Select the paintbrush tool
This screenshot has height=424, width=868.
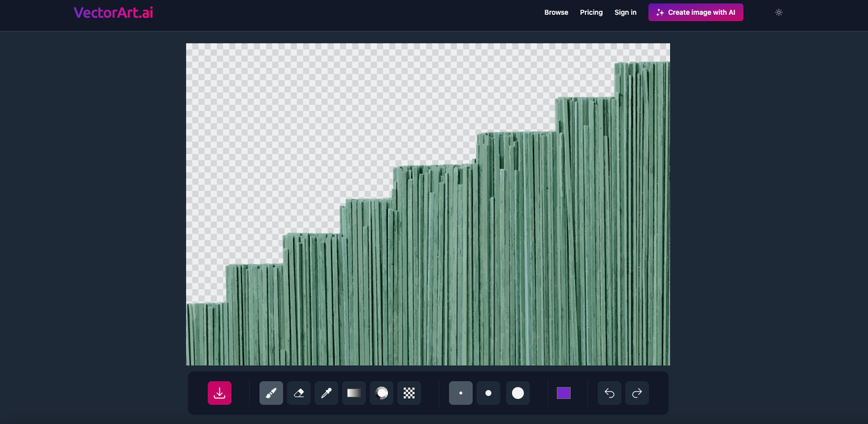[271, 393]
